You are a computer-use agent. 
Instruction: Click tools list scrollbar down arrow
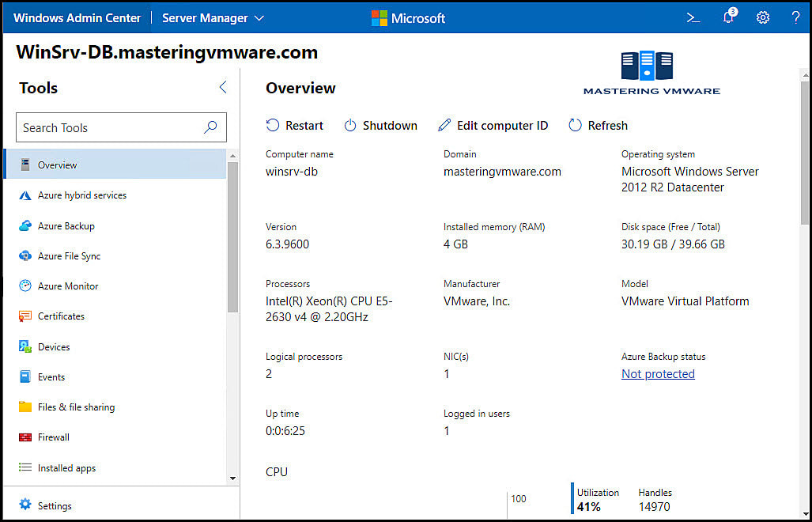pos(232,478)
